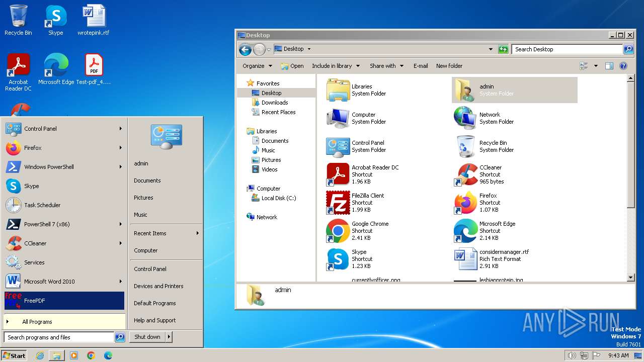Expand Share with dropdown

coord(387,66)
